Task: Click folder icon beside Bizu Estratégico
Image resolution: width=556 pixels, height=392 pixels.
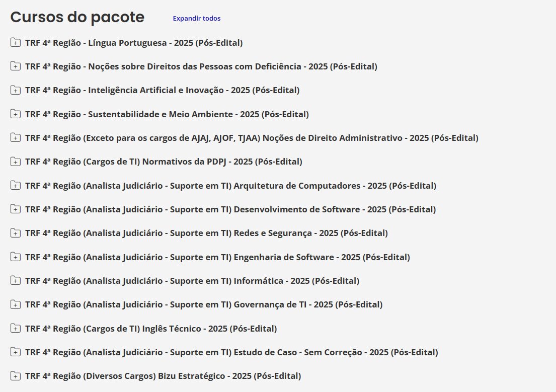Action: [16, 376]
